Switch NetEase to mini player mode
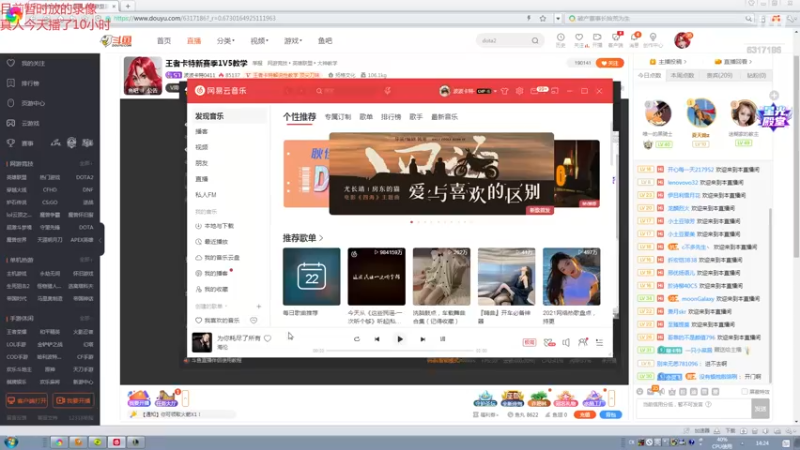The image size is (800, 450). pos(555,91)
